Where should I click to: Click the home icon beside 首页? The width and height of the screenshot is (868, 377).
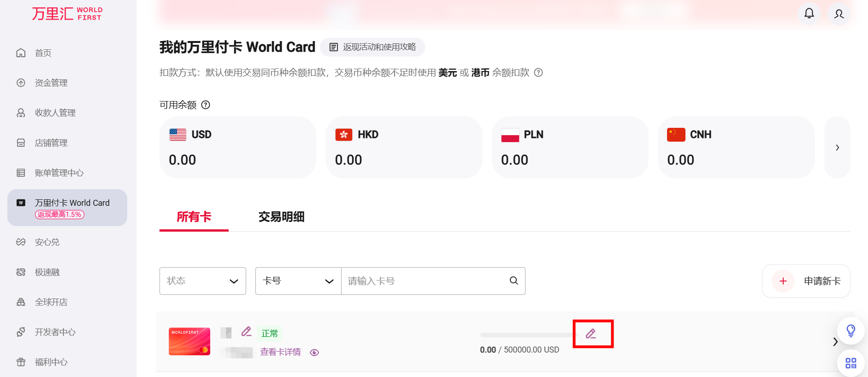21,53
